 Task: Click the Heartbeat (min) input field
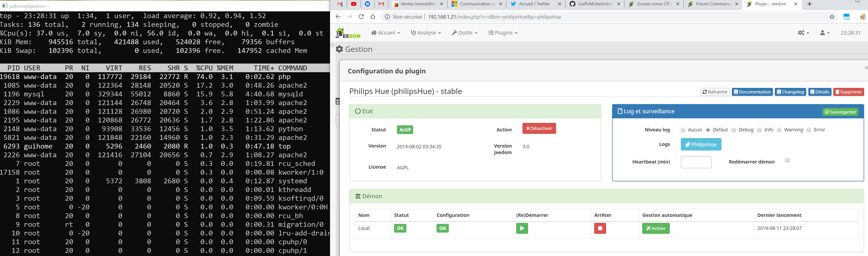[696, 162]
